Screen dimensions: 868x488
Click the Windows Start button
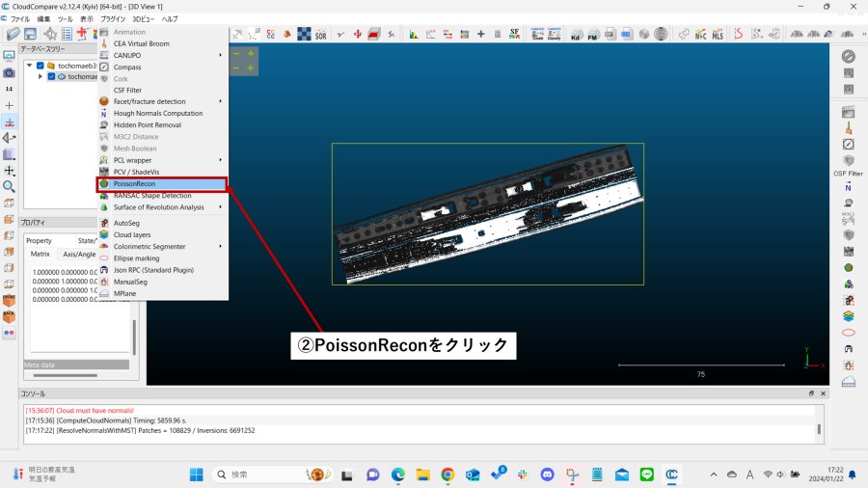196,474
